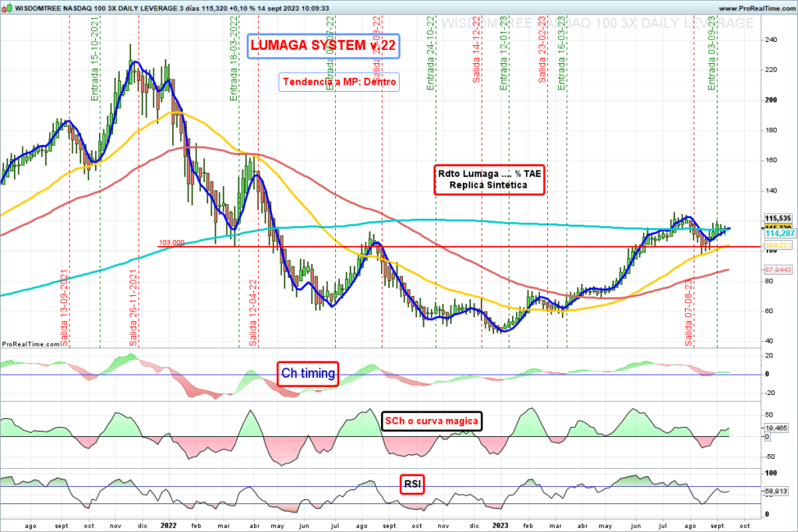The width and height of the screenshot is (798, 532).
Task: Click the yellow 104,271 moving average value
Action: [778, 245]
